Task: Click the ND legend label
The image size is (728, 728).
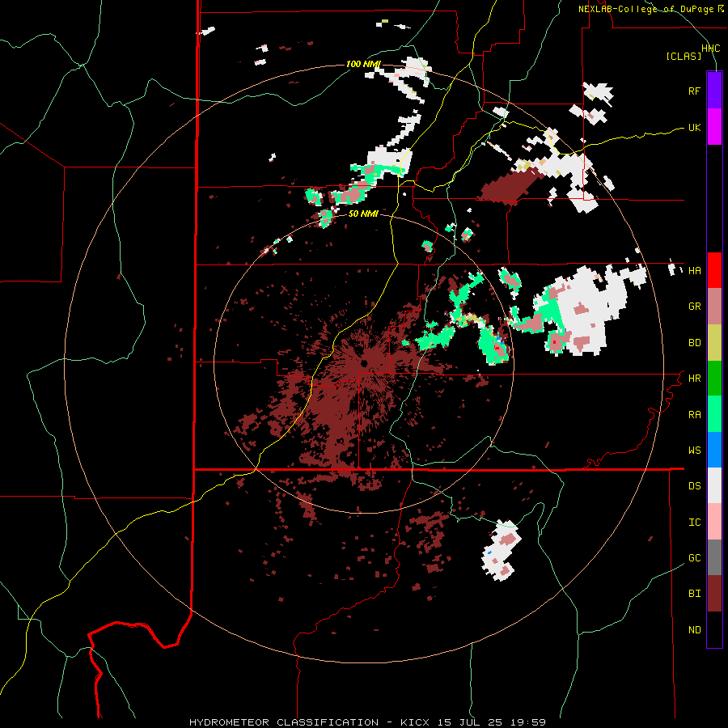Action: click(x=694, y=630)
